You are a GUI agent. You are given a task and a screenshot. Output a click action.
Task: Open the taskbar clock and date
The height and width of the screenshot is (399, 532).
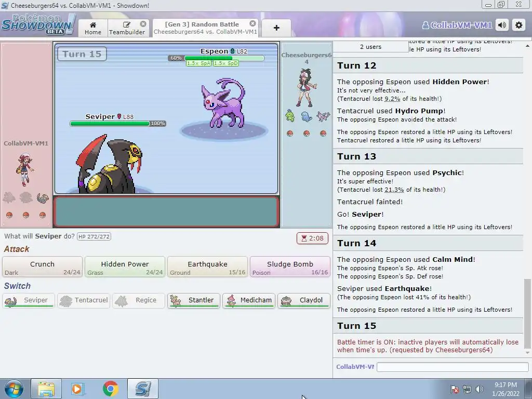point(506,389)
